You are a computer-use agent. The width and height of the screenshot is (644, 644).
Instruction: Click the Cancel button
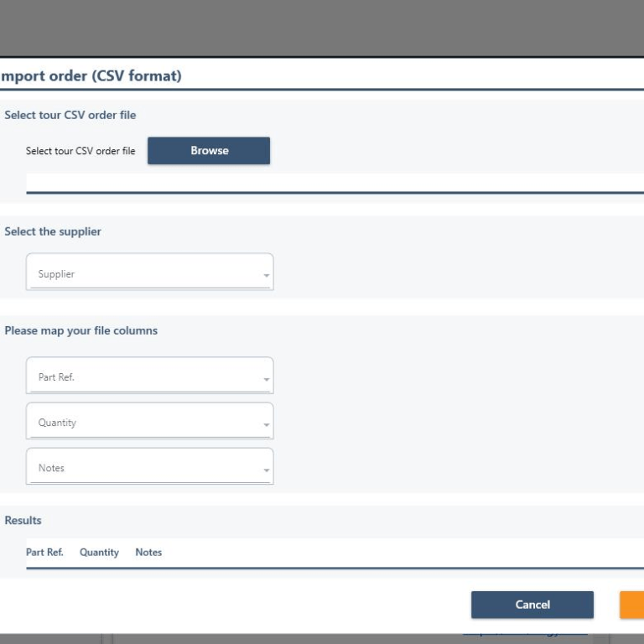[x=532, y=605]
